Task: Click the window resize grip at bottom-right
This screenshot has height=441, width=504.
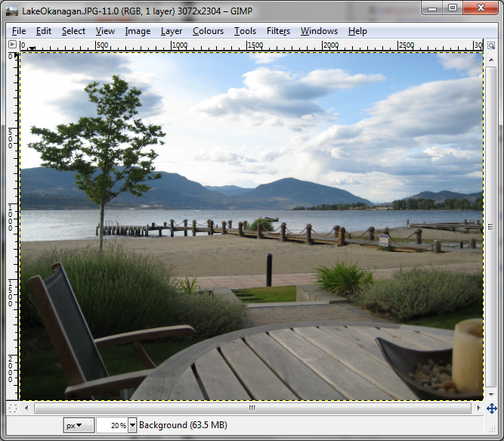Action: pyautogui.click(x=493, y=430)
